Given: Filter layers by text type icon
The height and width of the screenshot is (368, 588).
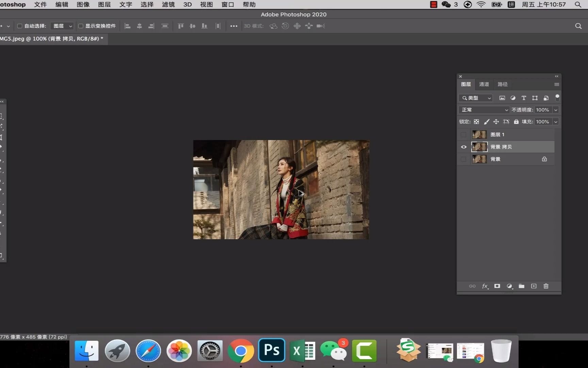Looking at the screenshot, I should [x=524, y=98].
